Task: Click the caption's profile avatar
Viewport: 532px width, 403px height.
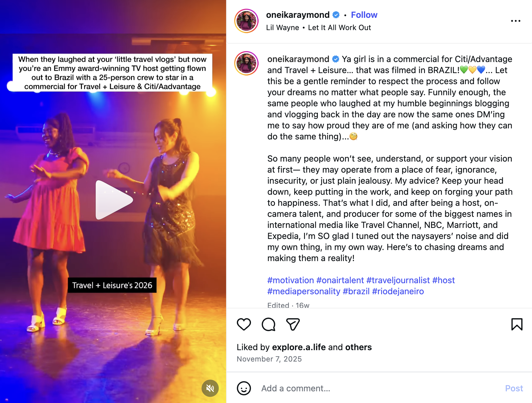Action: click(246, 63)
